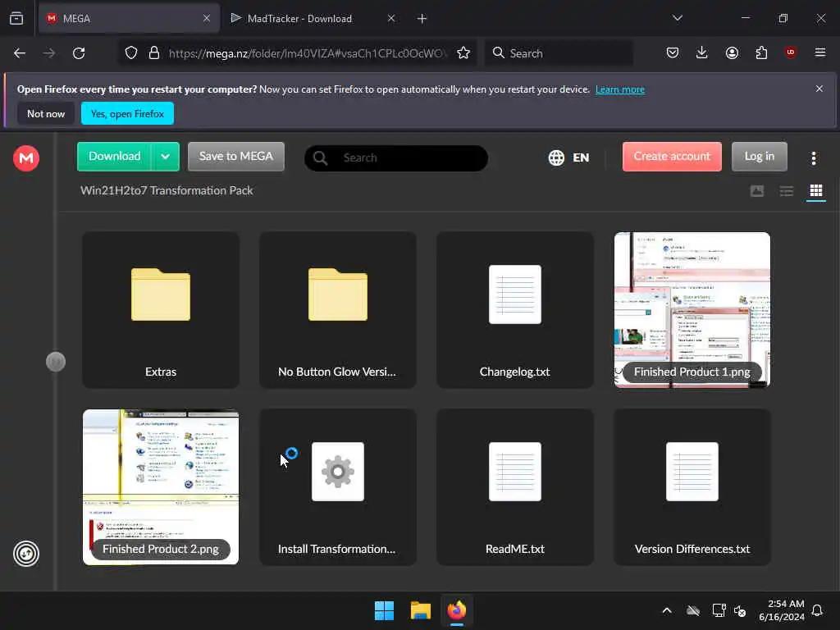Open the clock showing 2:54 AM
The height and width of the screenshot is (630, 840).
782,610
